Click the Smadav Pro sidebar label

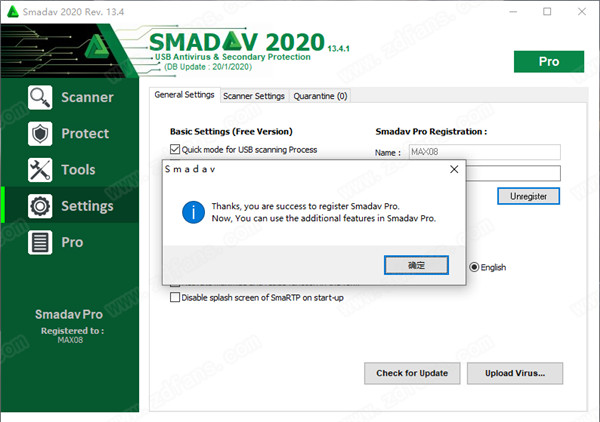pyautogui.click(x=69, y=314)
